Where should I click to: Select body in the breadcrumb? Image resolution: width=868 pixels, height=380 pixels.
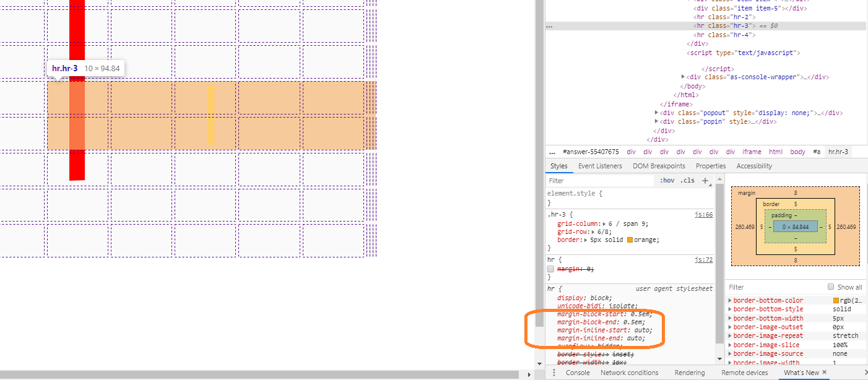[x=797, y=152]
